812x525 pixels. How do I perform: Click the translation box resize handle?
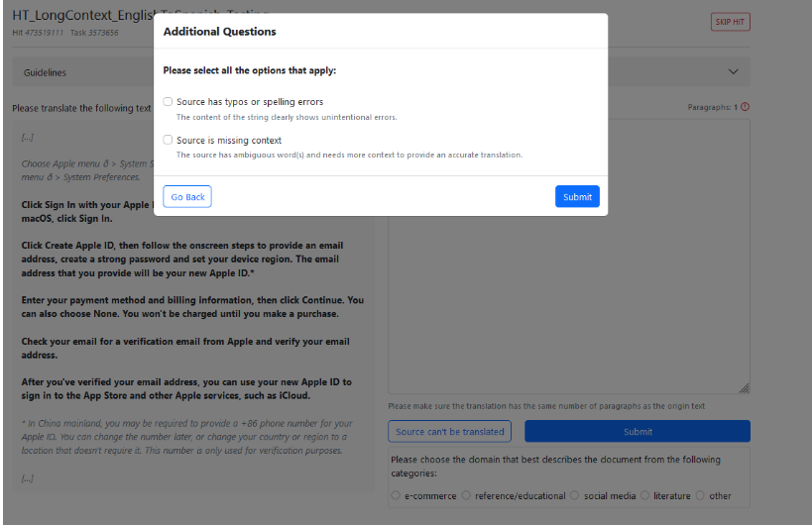pos(744,388)
